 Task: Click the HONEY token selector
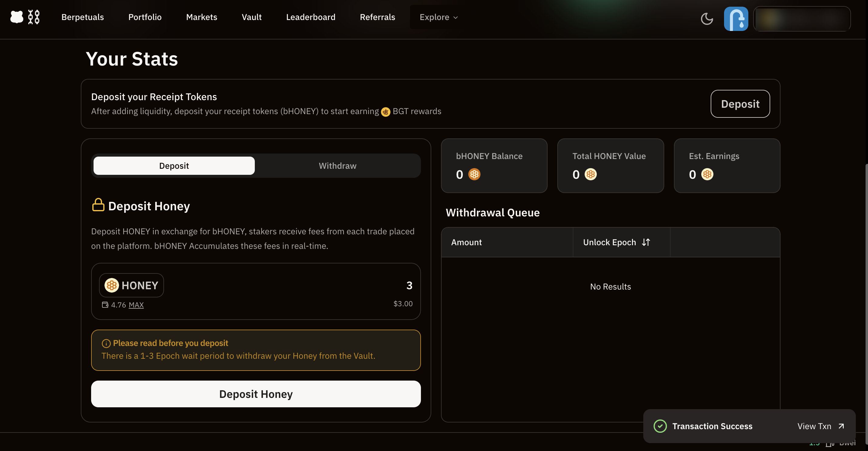click(132, 285)
